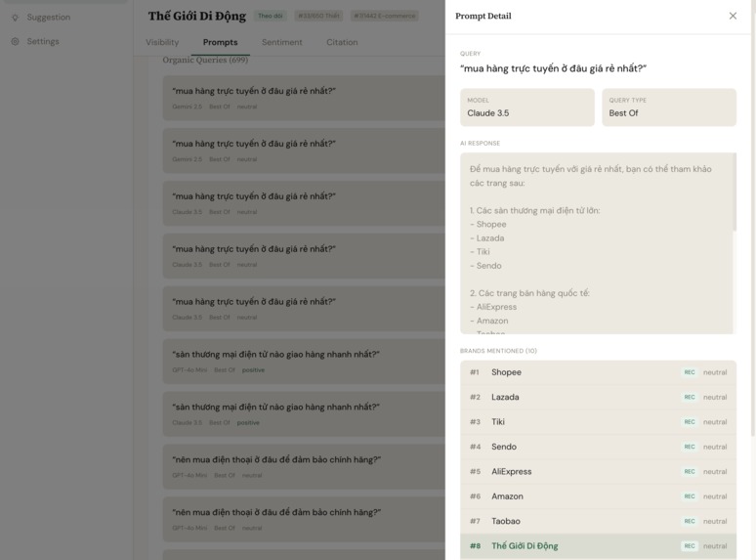Click the Suggestion lightbulb icon
The image size is (756, 560).
pyautogui.click(x=15, y=18)
